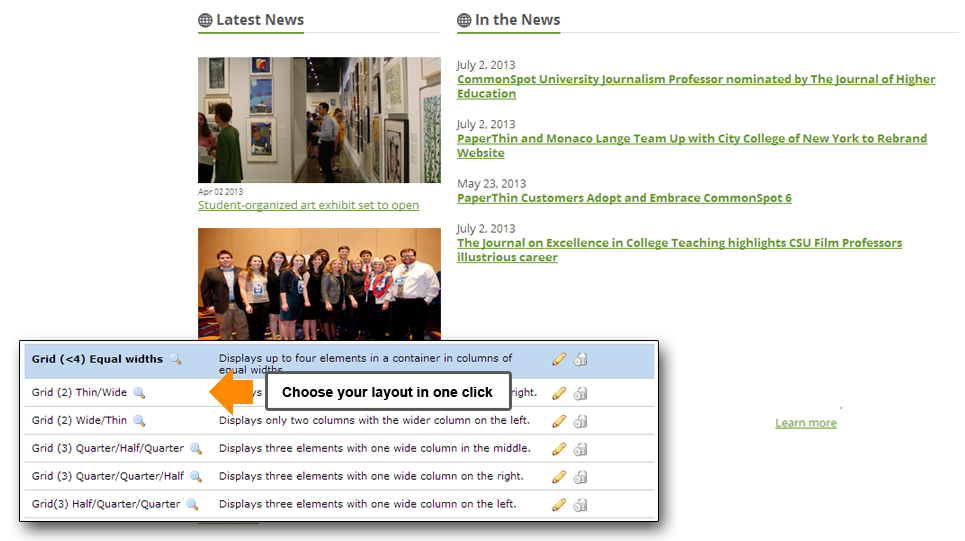Edit Grid (2) Thin/Wide using pencil icon
This screenshot has height=541, width=965.
(559, 393)
